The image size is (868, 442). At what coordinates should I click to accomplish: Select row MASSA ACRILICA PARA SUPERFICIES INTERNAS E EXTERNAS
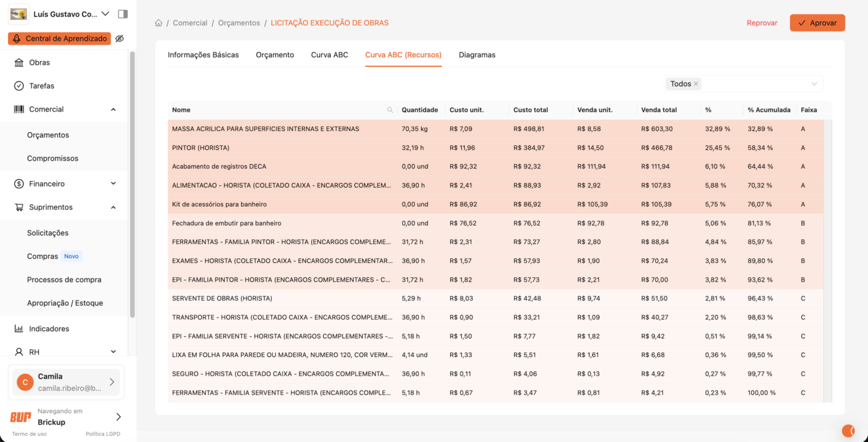point(495,129)
